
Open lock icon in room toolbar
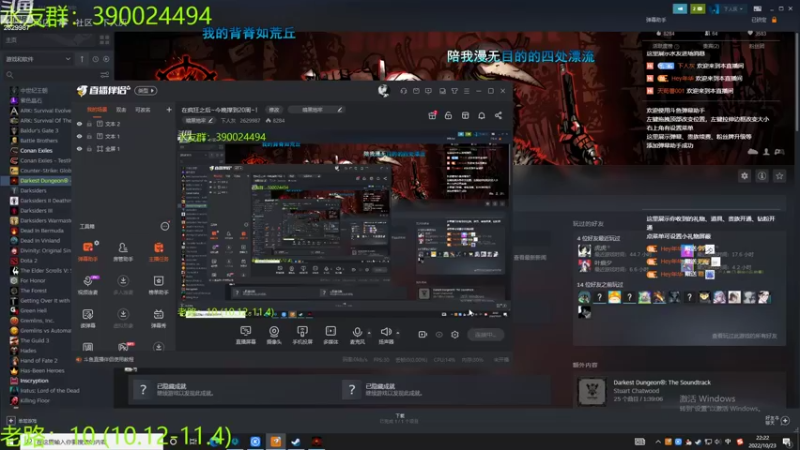[448, 116]
